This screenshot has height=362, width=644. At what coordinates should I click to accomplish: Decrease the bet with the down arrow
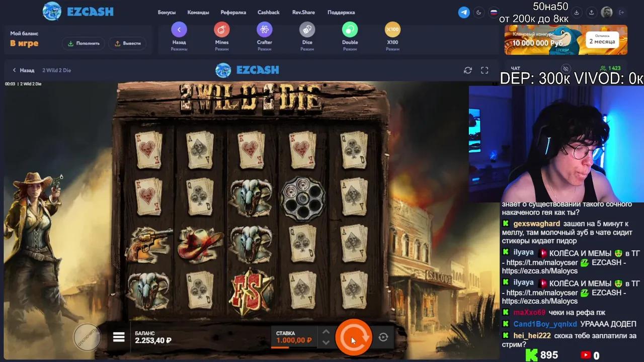(326, 342)
